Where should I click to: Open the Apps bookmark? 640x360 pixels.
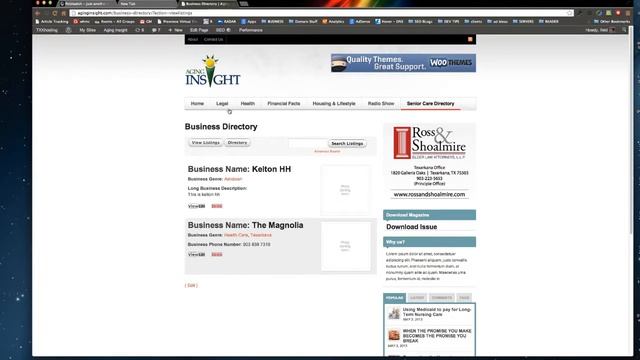pyautogui.click(x=249, y=21)
